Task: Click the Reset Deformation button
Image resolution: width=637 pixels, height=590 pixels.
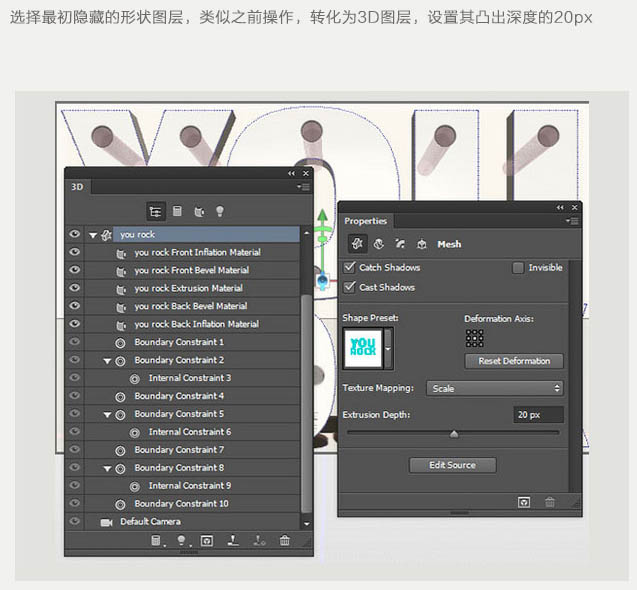Action: point(514,361)
